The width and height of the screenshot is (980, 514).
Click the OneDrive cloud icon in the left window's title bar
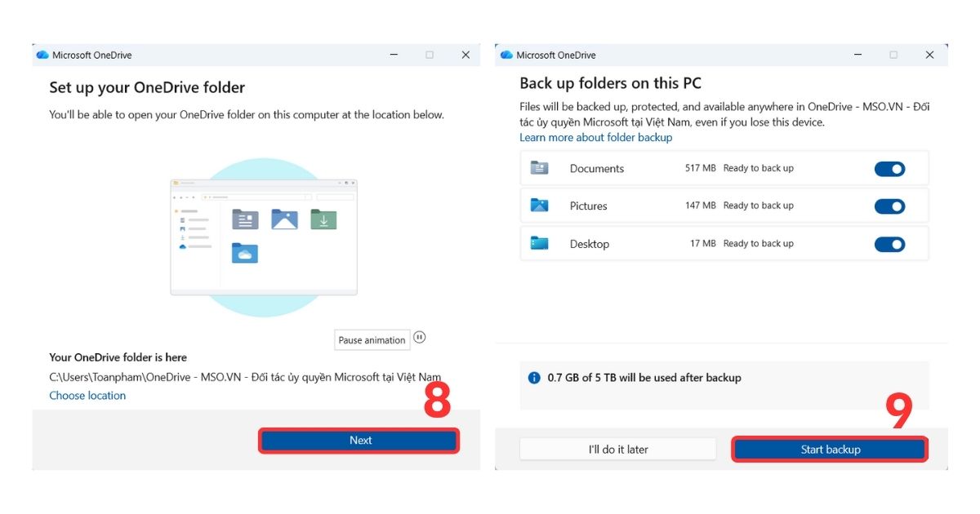coord(42,55)
